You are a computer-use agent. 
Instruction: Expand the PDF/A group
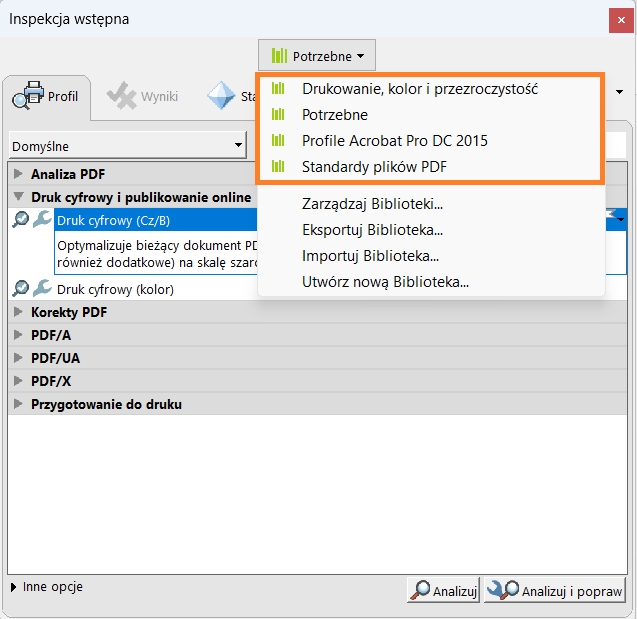[x=18, y=335]
